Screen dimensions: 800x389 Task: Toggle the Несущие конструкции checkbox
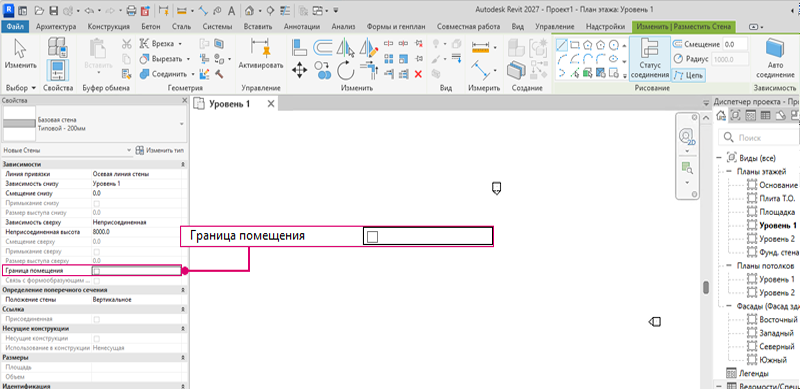[x=96, y=338]
